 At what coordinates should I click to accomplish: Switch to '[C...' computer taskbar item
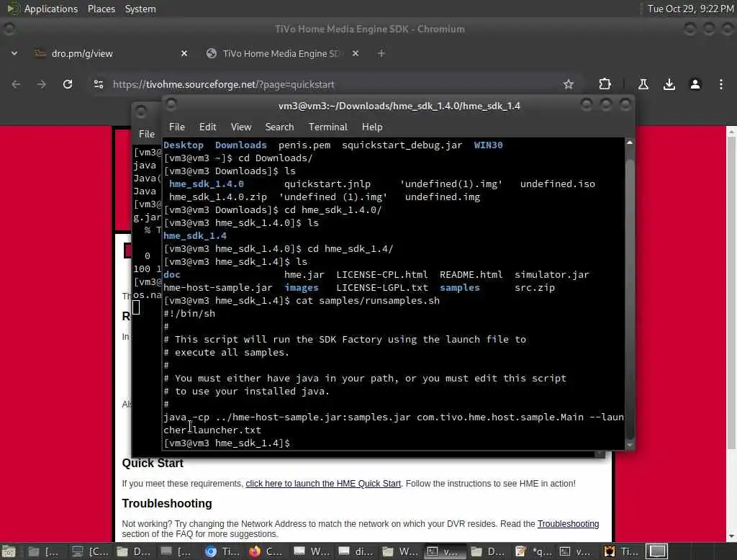[x=90, y=551]
